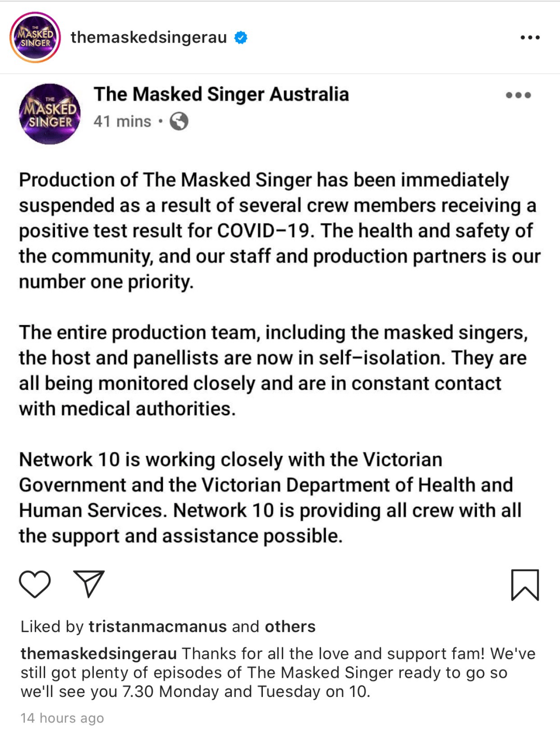
Task: Tap the self-isolation paragraph text
Action: point(273,370)
